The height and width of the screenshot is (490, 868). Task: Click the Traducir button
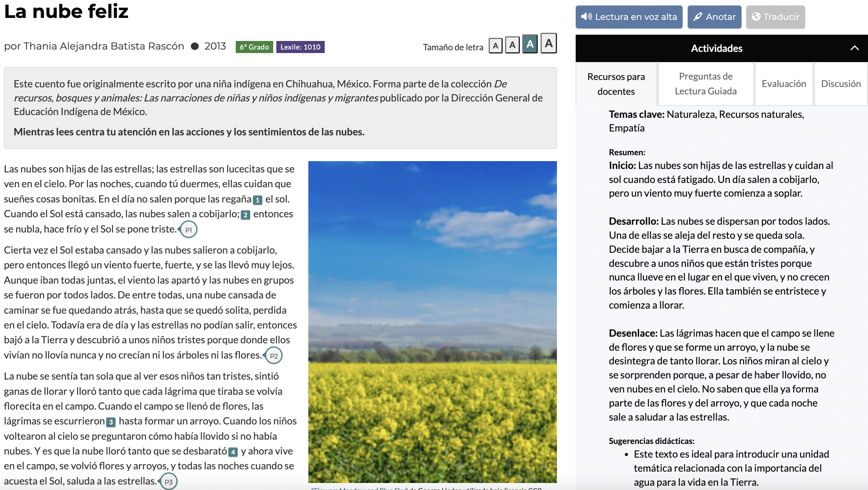click(776, 17)
